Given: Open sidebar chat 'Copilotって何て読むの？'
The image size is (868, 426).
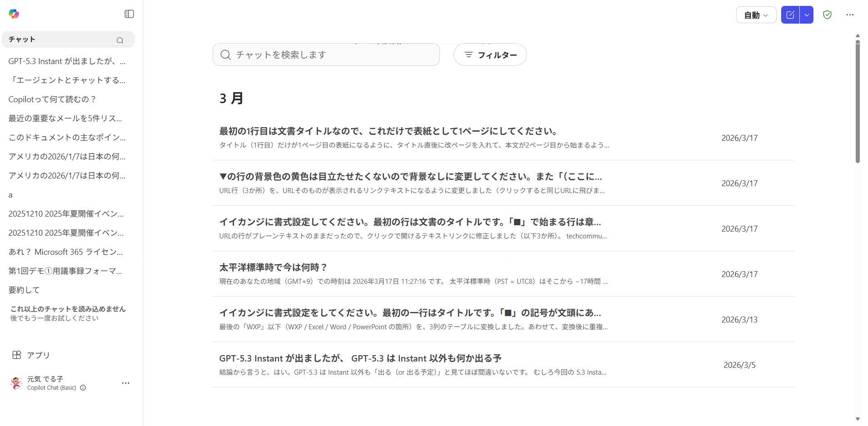Looking at the screenshot, I should 52,99.
